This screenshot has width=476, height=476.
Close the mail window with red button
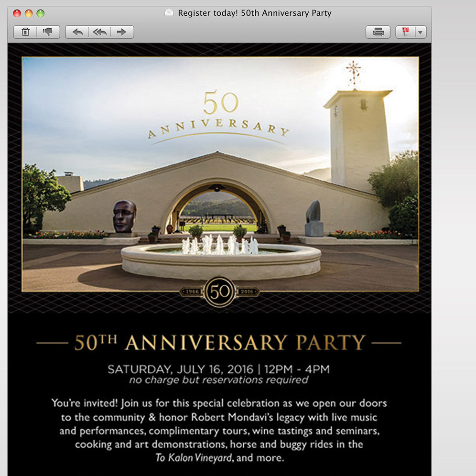click(17, 13)
